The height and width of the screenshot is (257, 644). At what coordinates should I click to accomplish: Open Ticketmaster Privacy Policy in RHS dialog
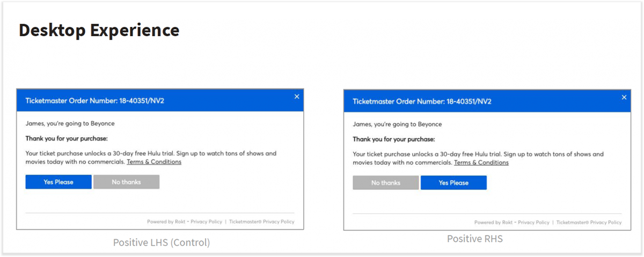(x=589, y=222)
